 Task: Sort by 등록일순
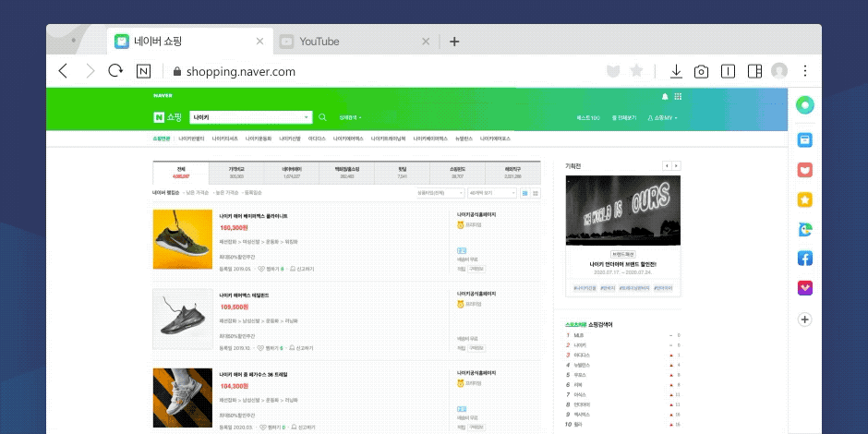point(253,193)
